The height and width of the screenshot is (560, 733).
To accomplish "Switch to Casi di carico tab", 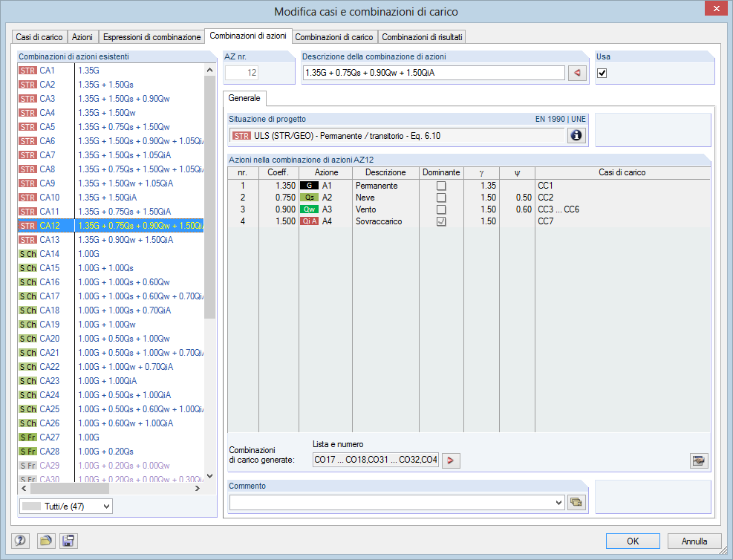I will coord(39,37).
